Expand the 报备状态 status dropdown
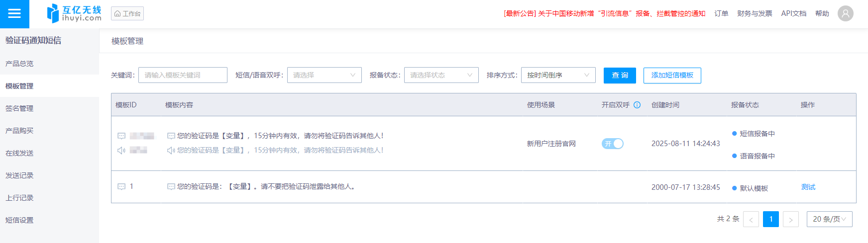Viewport: 868px width, 243px height. point(441,75)
